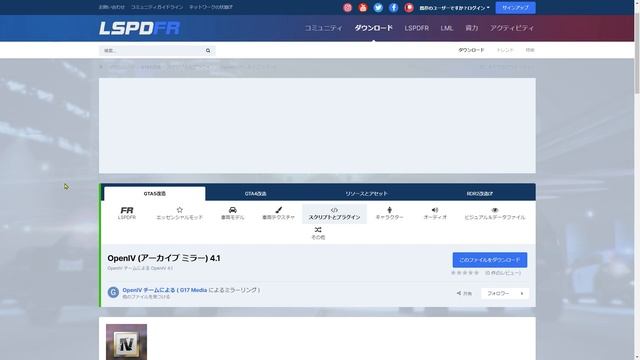The height and width of the screenshot is (360, 640).
Task: Switch to the GTA4 mods tab
Action: [x=256, y=193]
